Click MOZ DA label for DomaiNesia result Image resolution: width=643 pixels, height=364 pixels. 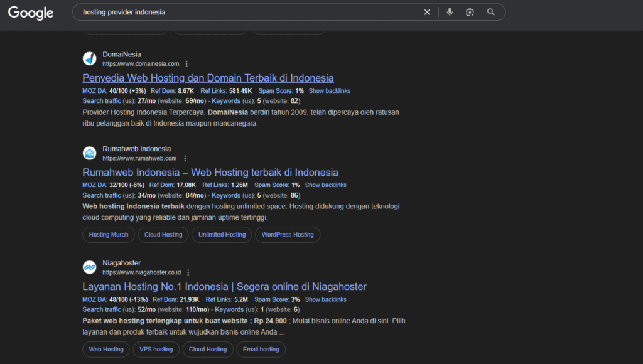pos(95,91)
